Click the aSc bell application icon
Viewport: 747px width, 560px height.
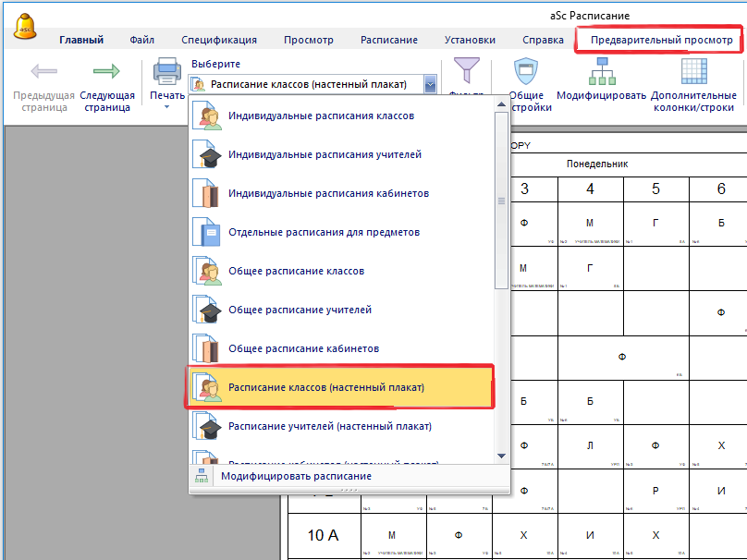26,25
